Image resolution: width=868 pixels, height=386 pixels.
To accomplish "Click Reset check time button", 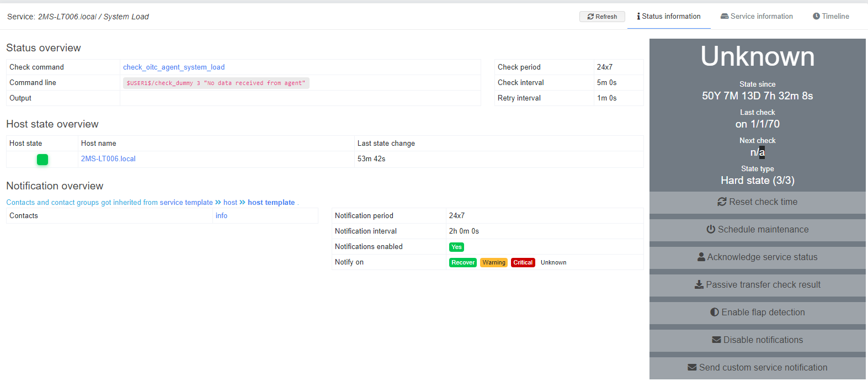I will pos(758,202).
